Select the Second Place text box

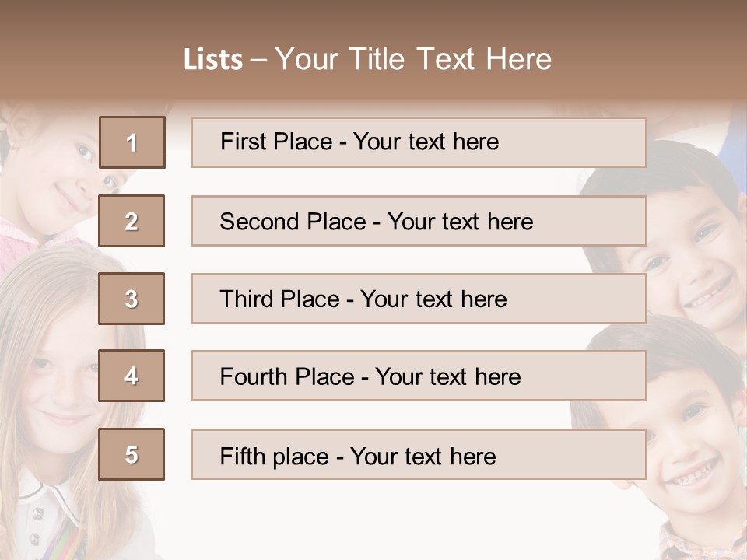pyautogui.click(x=419, y=221)
